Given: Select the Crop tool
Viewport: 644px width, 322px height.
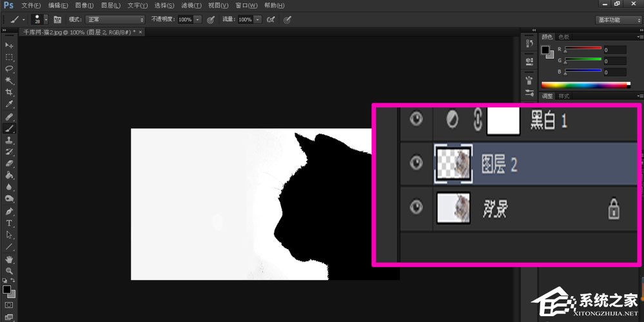Looking at the screenshot, I should click(9, 92).
